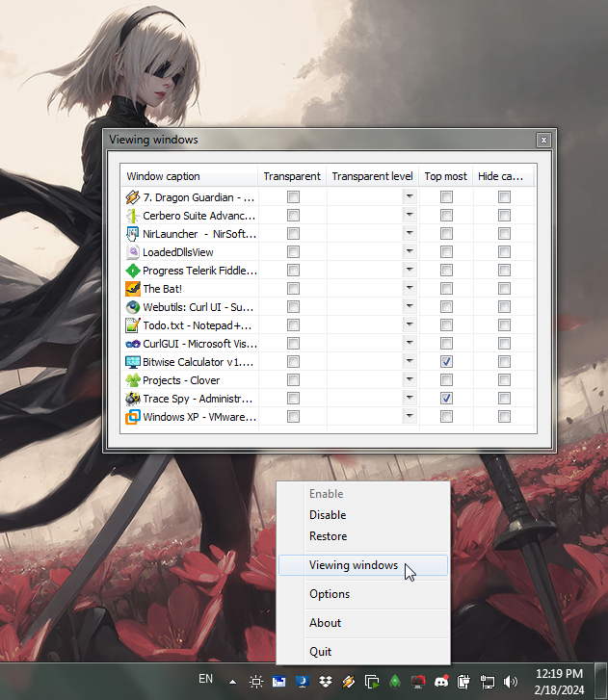Click the volume speaker tray icon
This screenshot has width=608, height=700.
pyautogui.click(x=511, y=682)
